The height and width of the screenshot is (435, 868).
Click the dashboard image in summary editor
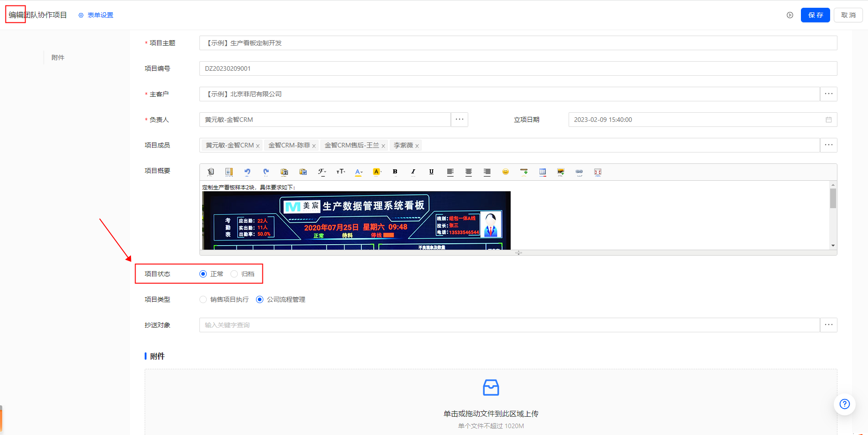coord(356,220)
